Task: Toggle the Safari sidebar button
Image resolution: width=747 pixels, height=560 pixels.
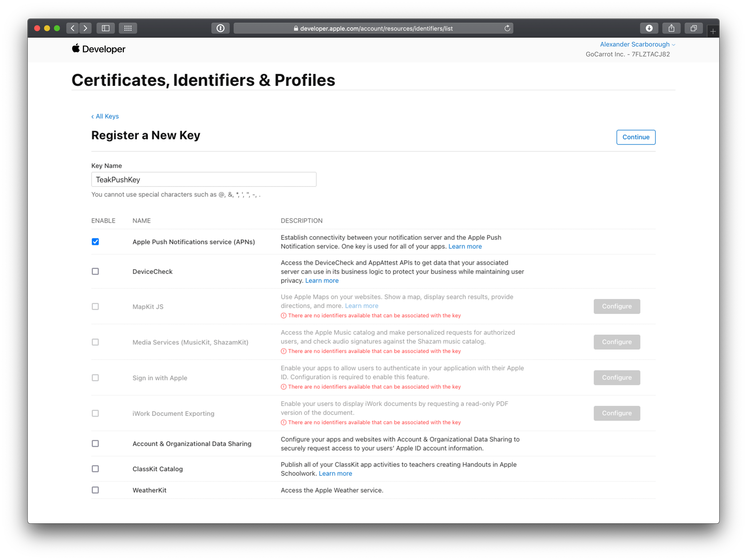Action: pos(106,28)
